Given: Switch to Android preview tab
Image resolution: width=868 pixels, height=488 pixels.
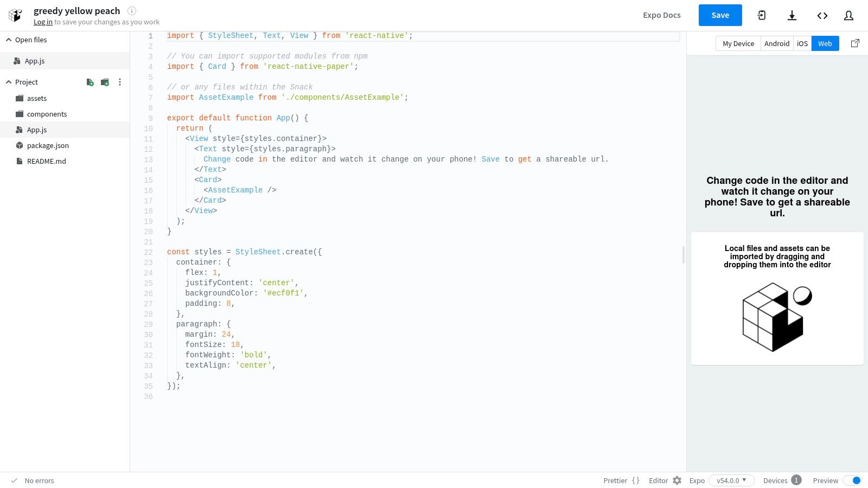Looking at the screenshot, I should click(x=777, y=43).
